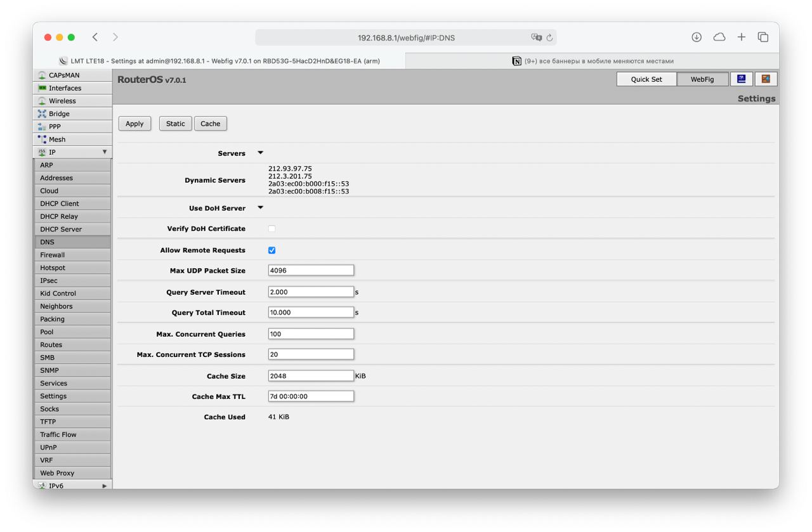Click the Bridge icon in the sidebar

[43, 114]
